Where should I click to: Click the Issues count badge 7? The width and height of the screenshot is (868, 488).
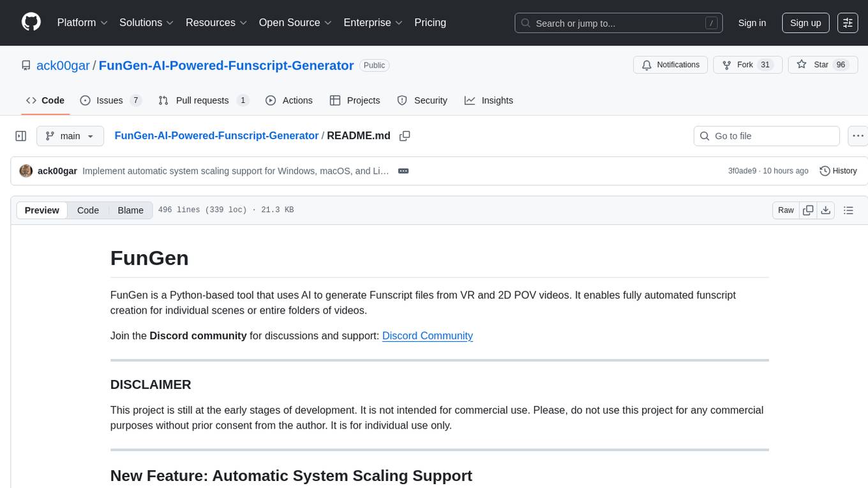135,100
